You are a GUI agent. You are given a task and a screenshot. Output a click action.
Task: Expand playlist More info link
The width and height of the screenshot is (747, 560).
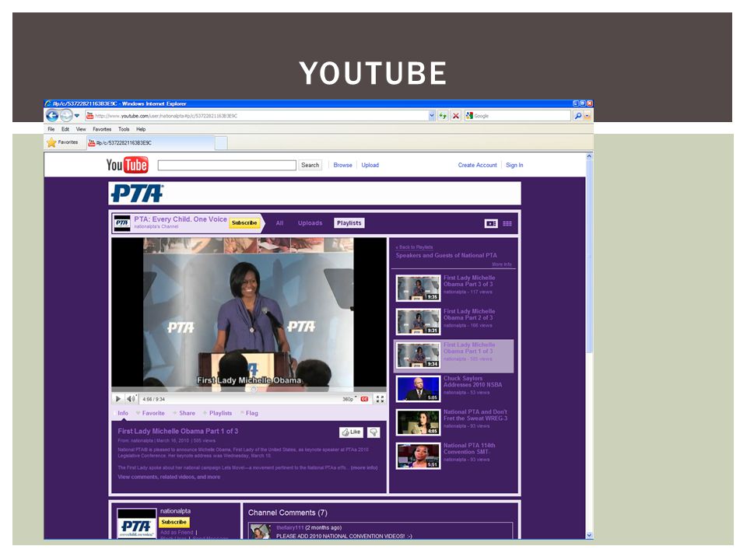[x=502, y=264]
